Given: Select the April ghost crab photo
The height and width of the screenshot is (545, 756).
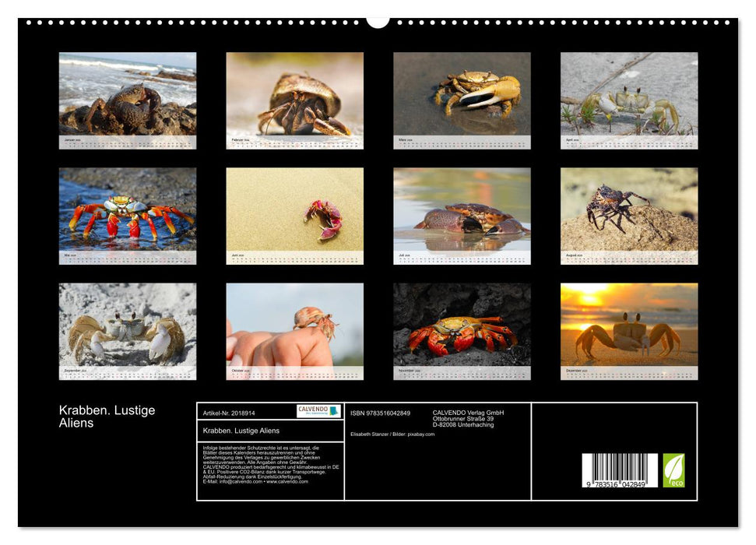Looking at the screenshot, I should click(631, 97).
